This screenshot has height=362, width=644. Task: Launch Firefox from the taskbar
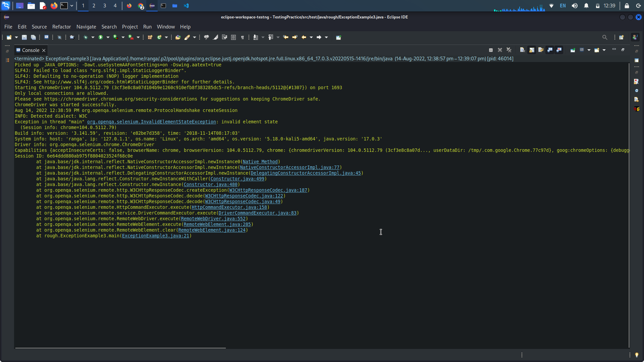54,6
